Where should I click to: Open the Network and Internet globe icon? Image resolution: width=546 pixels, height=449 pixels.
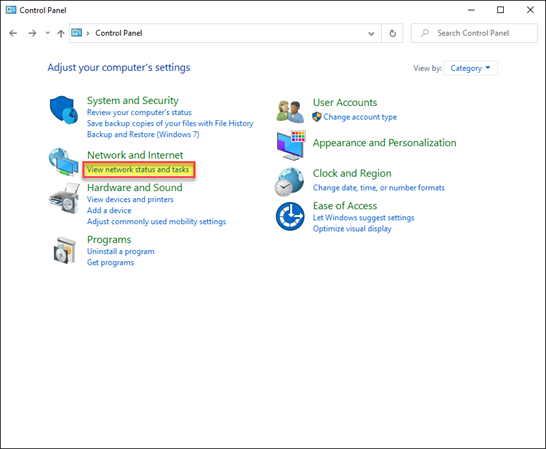[63, 162]
